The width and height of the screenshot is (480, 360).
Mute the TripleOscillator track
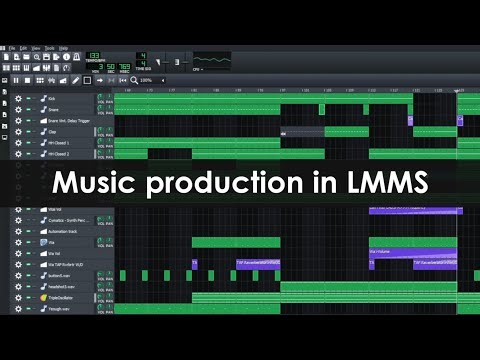coord(29,298)
